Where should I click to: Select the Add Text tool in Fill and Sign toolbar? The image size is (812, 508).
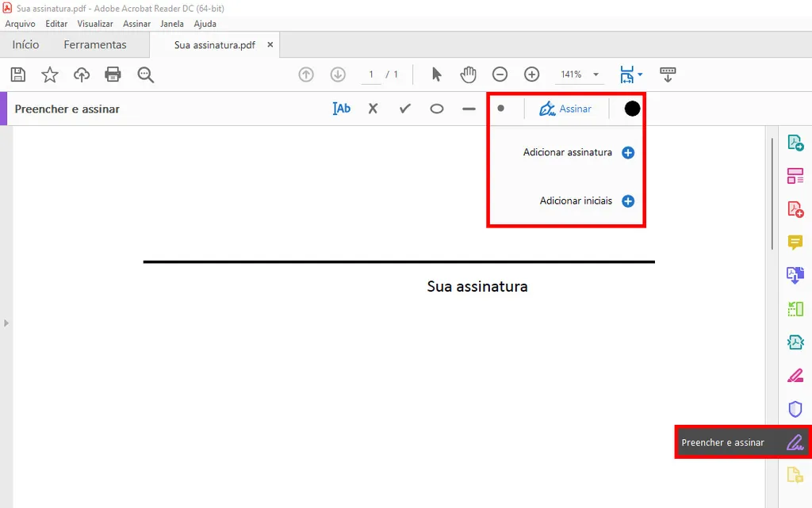click(x=341, y=109)
